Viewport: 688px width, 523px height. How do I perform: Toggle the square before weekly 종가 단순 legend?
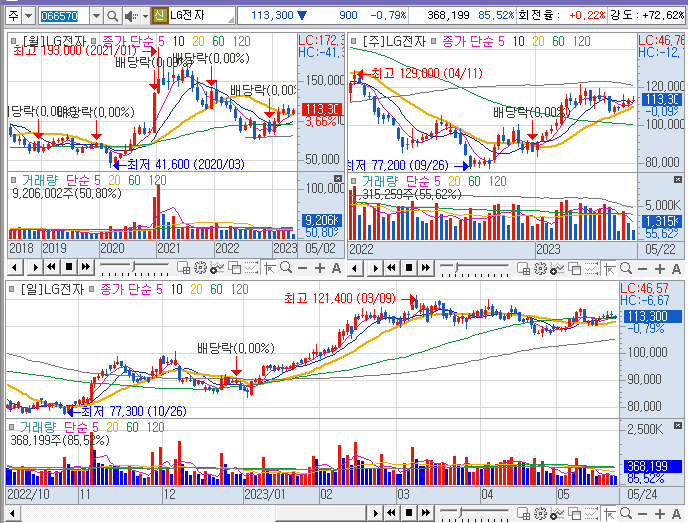[x=434, y=41]
